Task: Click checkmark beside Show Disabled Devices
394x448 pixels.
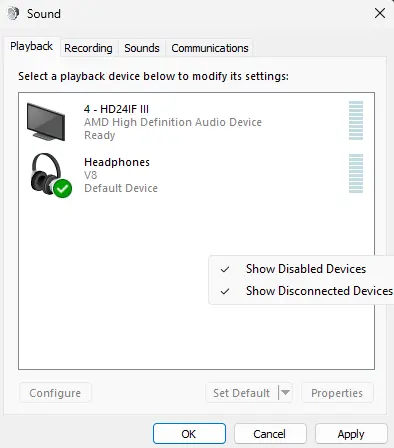Action: 225,269
